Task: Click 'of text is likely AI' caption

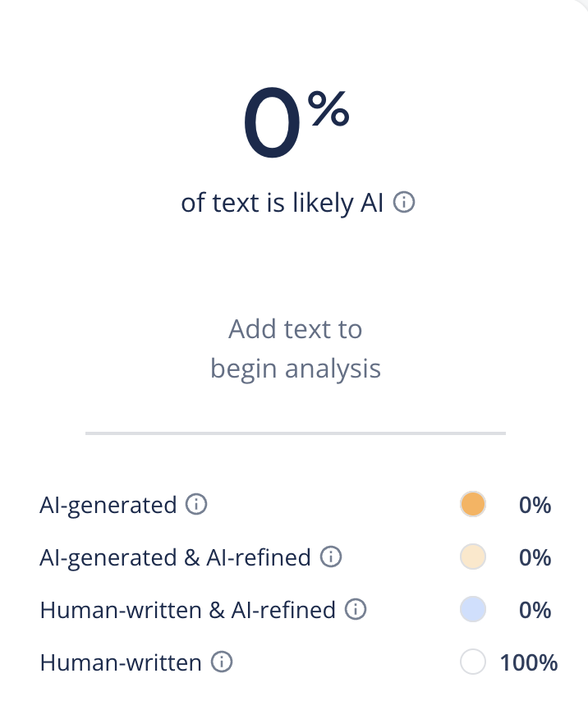Action: pos(283,203)
